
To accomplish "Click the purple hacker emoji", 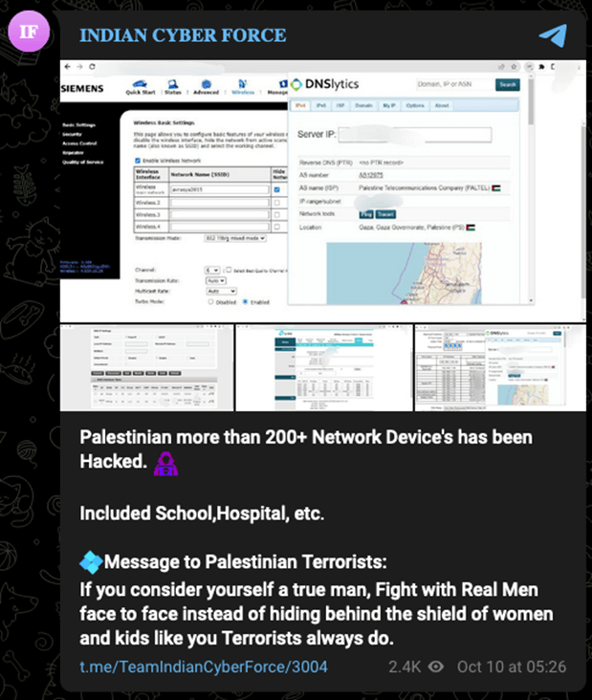I will pyautogui.click(x=165, y=464).
